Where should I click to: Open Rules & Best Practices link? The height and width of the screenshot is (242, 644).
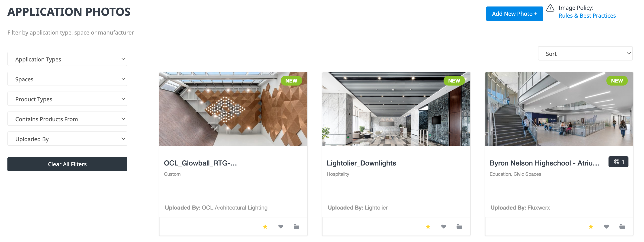(x=587, y=16)
